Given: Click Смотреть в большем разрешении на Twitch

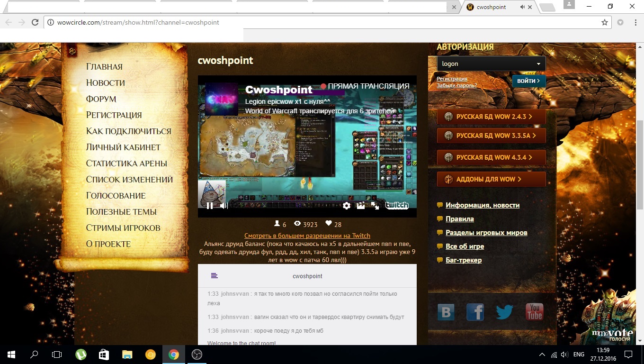Looking at the screenshot, I should click(x=307, y=236).
